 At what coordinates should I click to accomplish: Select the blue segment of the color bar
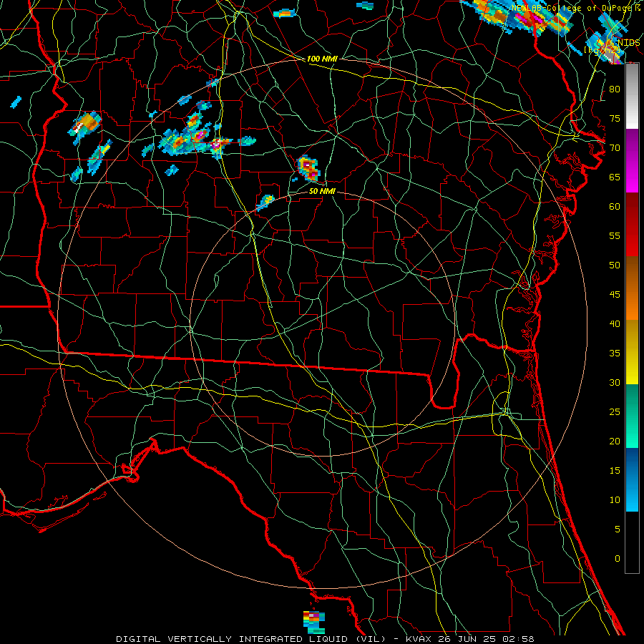pyautogui.click(x=632, y=479)
